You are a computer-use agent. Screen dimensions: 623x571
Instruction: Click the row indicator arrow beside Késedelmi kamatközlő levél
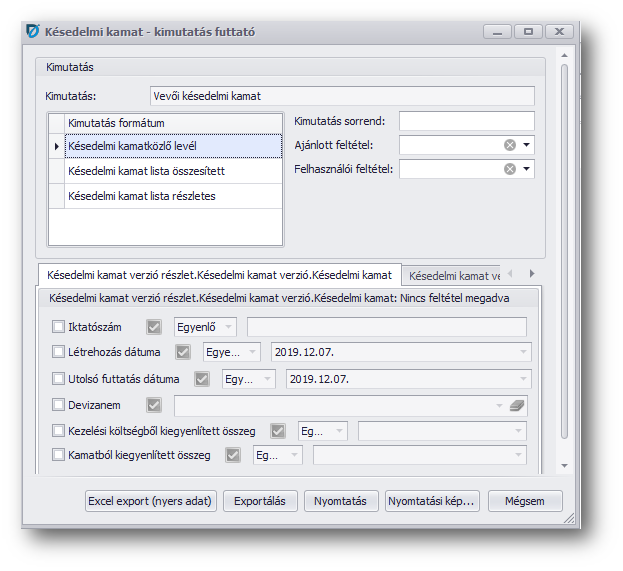56,146
